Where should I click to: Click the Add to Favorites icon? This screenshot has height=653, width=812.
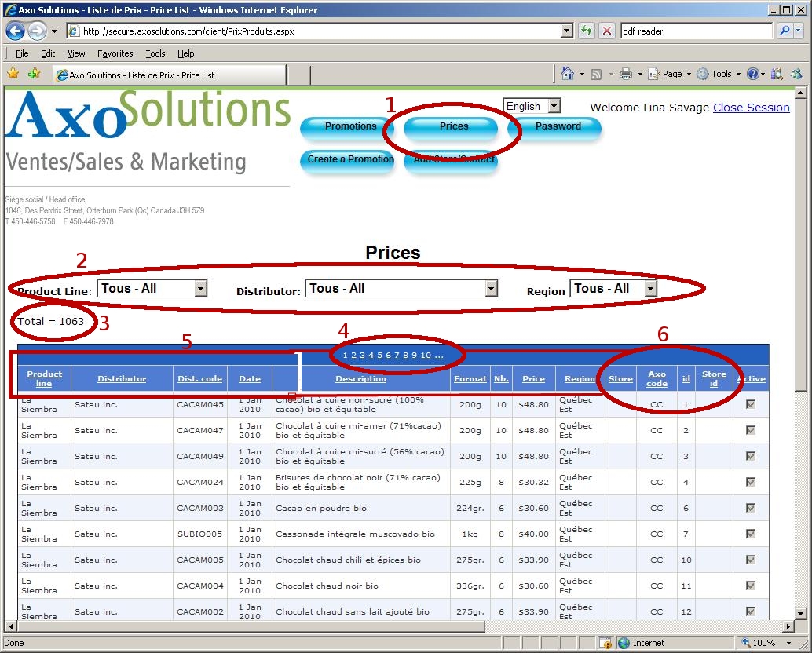click(x=35, y=74)
